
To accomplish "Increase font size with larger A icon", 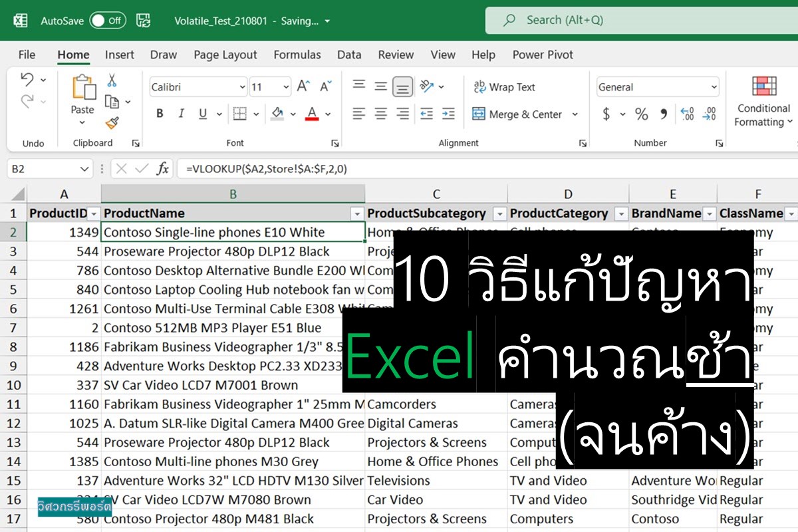I will coord(303,86).
